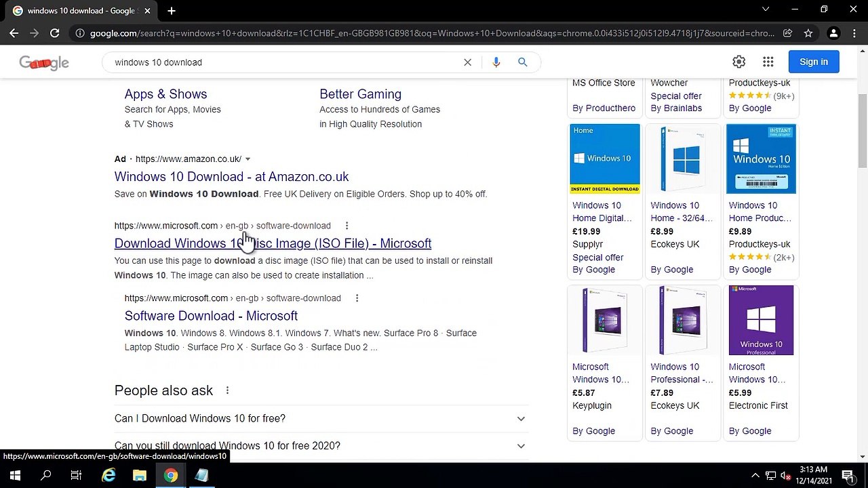Start a voice search with the microphone
The width and height of the screenshot is (868, 488).
496,62
